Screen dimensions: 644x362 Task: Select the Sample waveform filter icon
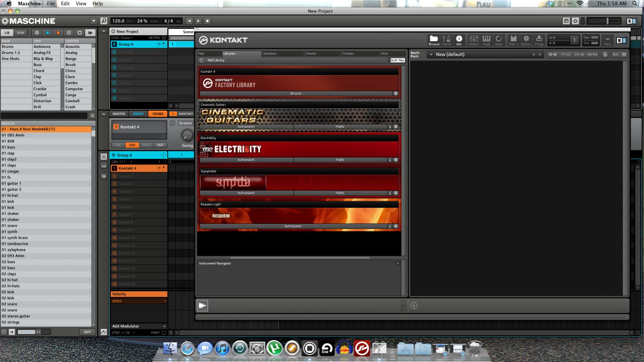coord(90,33)
